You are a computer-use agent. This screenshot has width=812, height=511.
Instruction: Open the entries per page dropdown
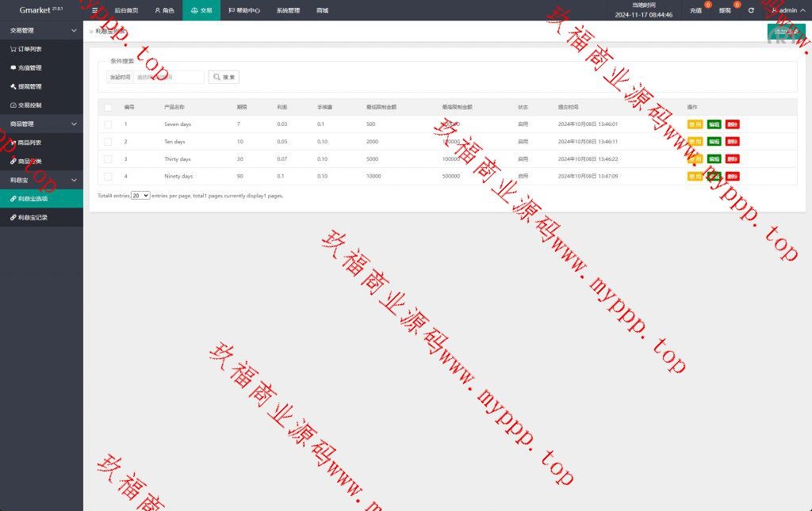(x=140, y=195)
